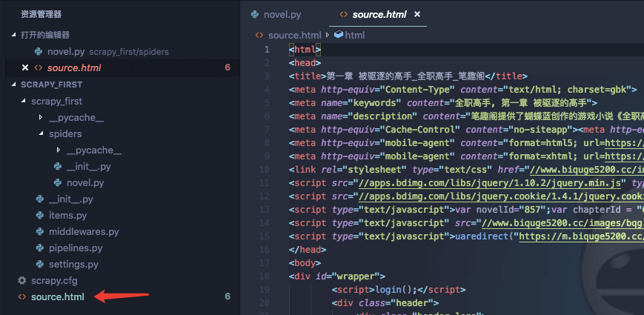
Task: Open __init__.py inside spiders folder
Action: pyautogui.click(x=88, y=167)
